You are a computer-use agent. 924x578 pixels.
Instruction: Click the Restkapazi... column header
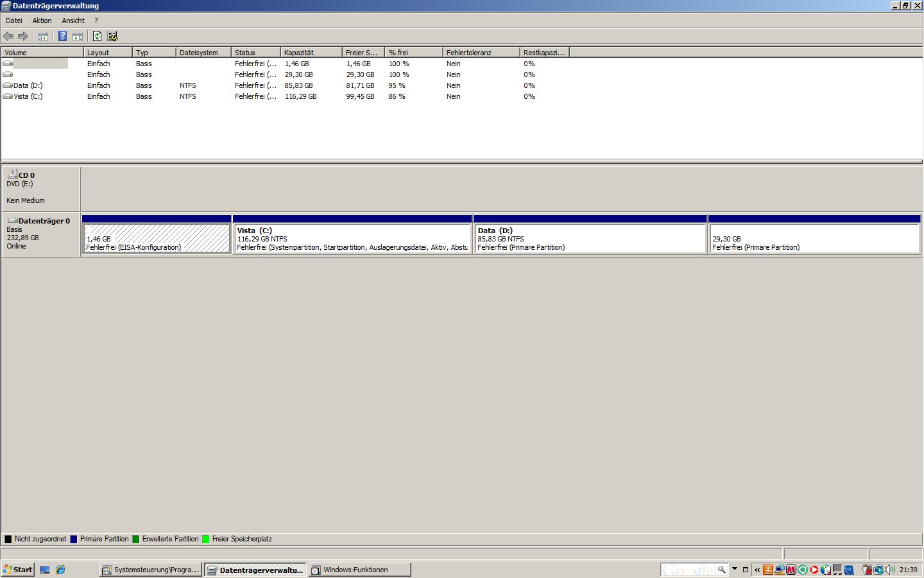point(544,53)
